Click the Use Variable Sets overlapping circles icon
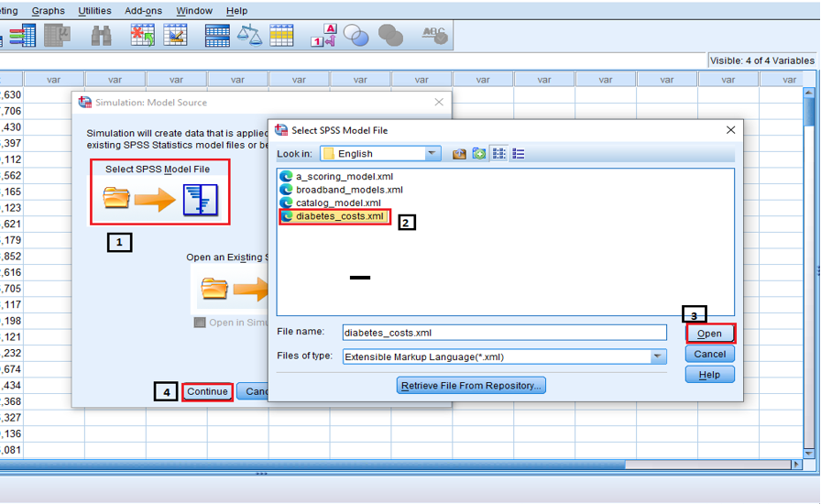Image resolution: width=821 pixels, height=504 pixels. pos(356,36)
